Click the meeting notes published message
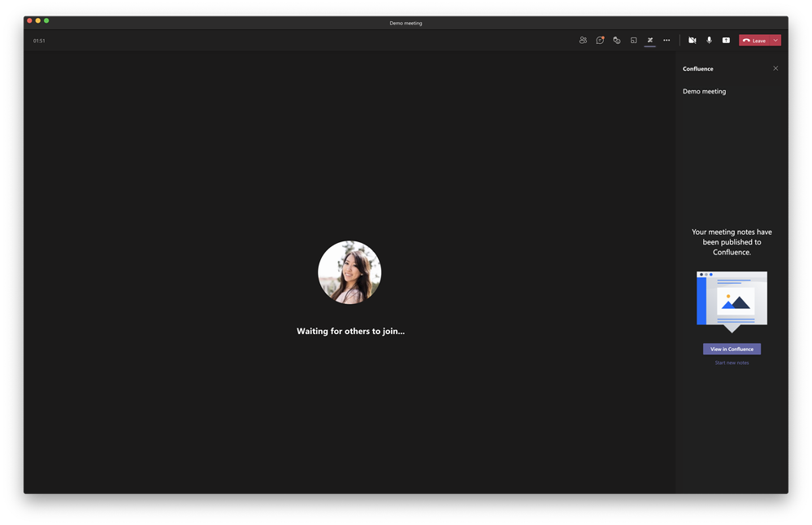Screen dimensions: 812x525 pyautogui.click(x=732, y=242)
